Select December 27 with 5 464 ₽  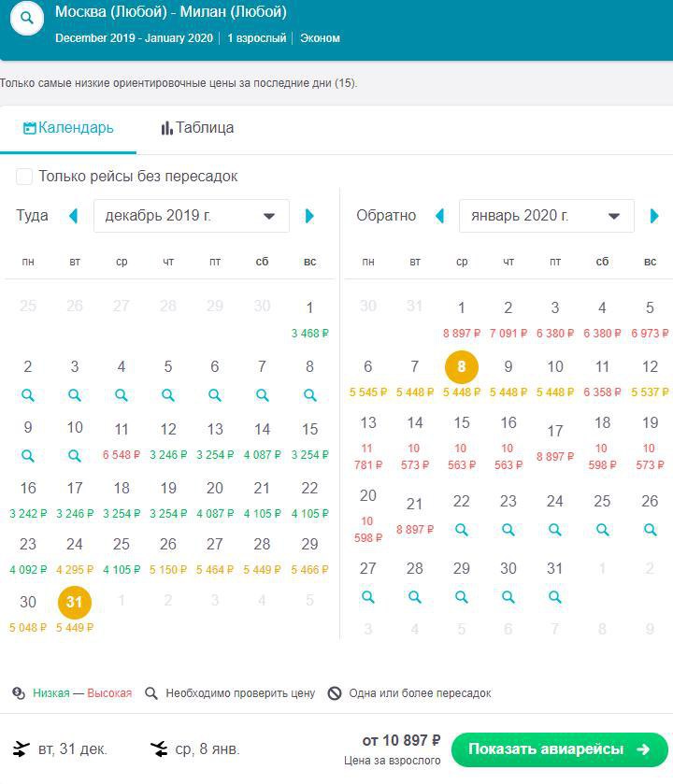click(215, 555)
